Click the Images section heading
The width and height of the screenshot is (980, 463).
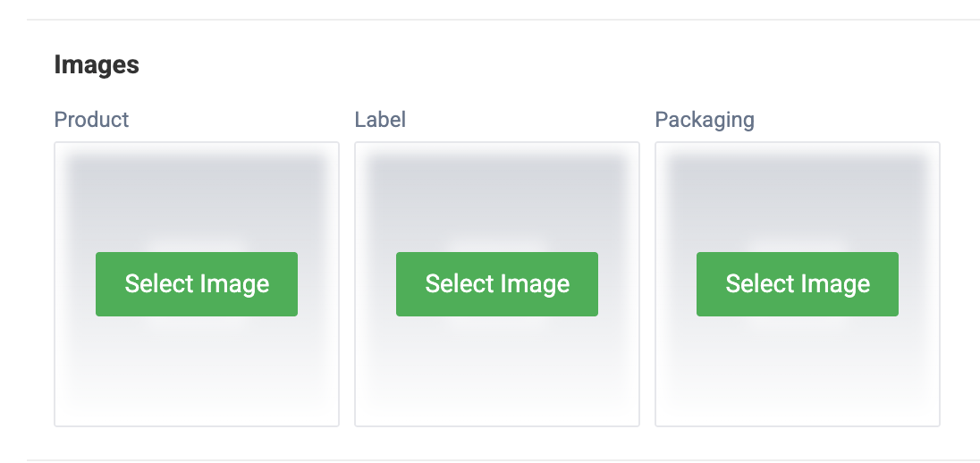pyautogui.click(x=97, y=65)
